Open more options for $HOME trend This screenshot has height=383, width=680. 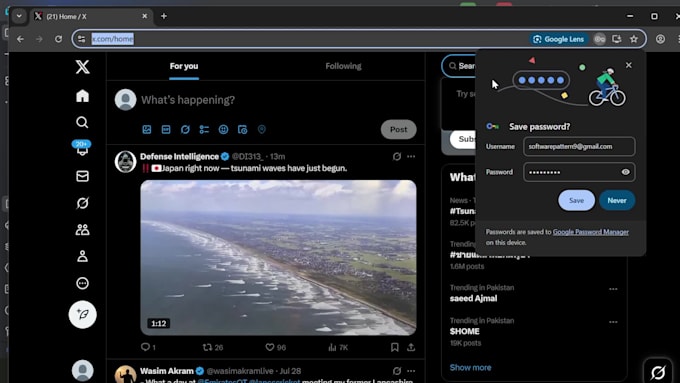tap(613, 322)
